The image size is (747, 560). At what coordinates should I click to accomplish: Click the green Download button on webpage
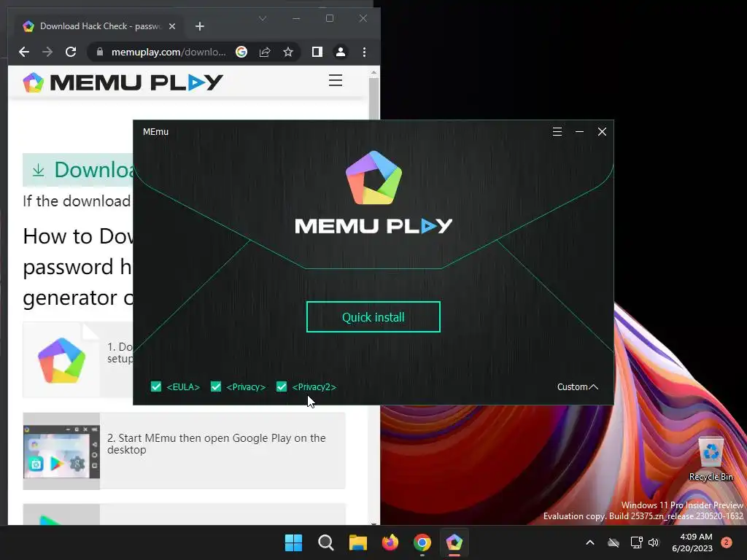coord(78,170)
